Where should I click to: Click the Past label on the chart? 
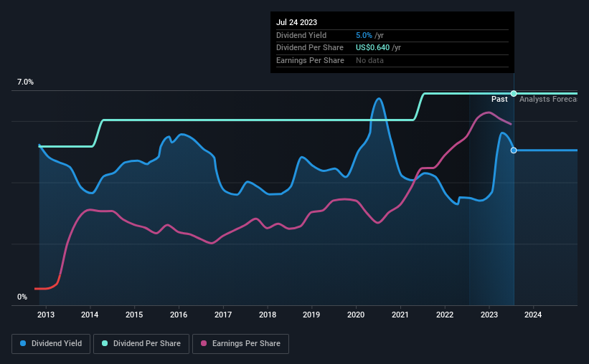[x=499, y=99]
